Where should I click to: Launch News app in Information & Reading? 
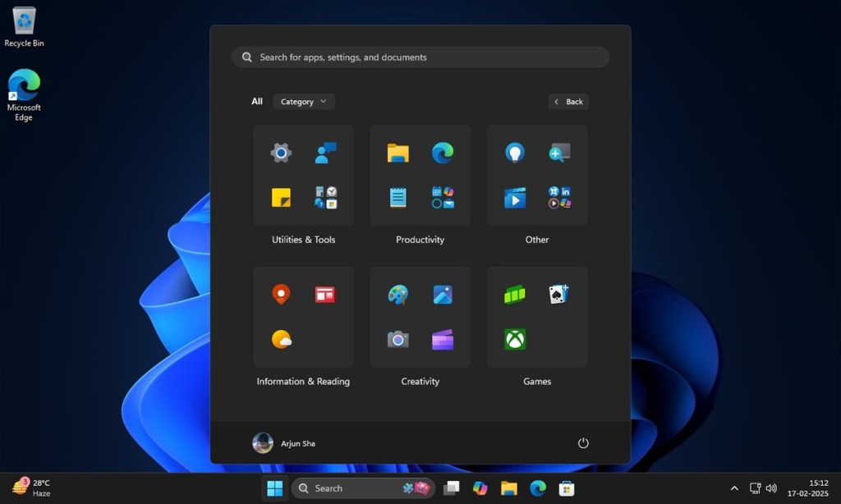coord(325,295)
